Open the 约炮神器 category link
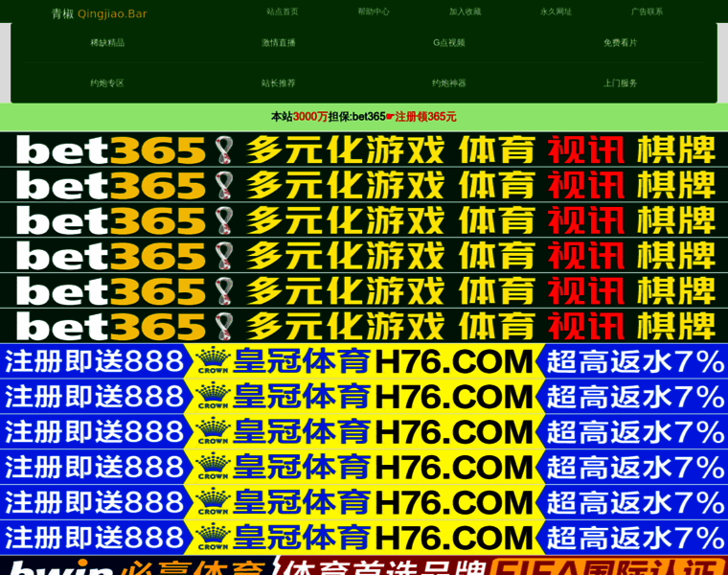 click(449, 83)
